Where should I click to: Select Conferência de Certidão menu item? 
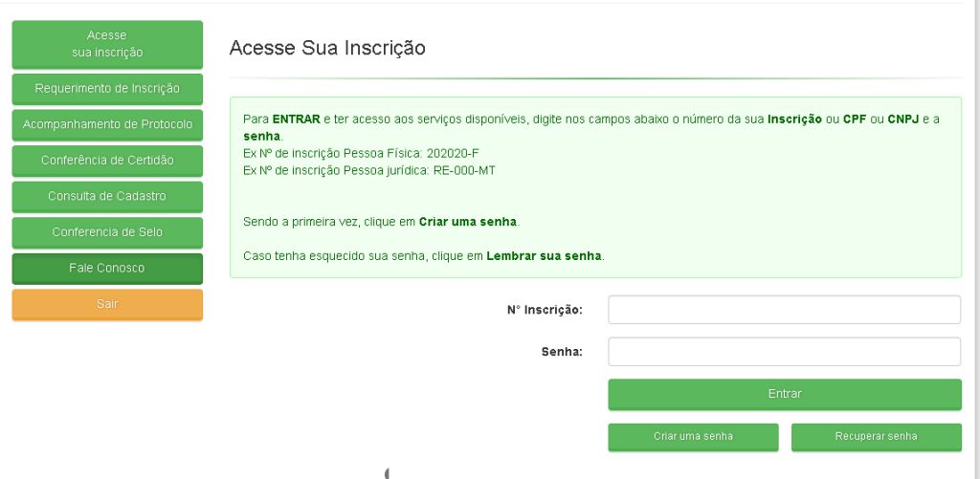[107, 161]
